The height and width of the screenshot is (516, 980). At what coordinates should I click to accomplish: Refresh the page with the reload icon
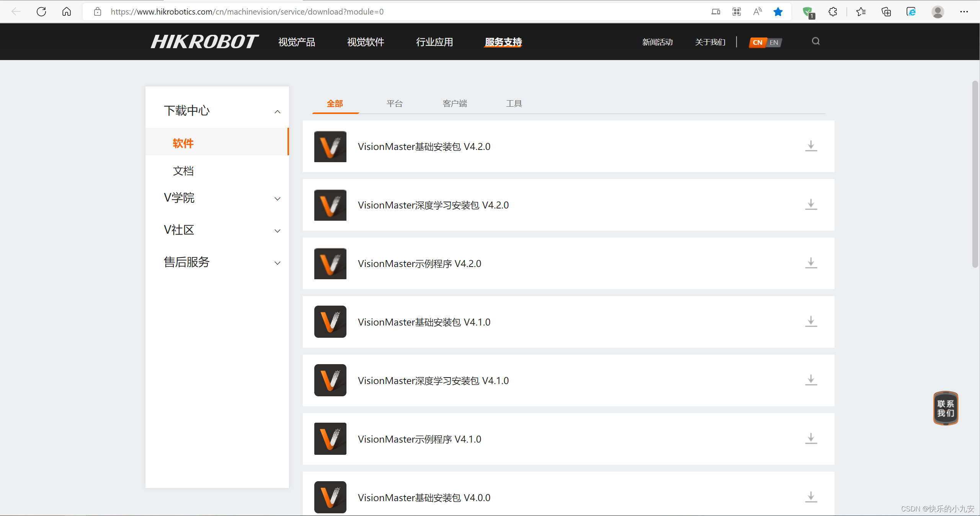pyautogui.click(x=41, y=12)
